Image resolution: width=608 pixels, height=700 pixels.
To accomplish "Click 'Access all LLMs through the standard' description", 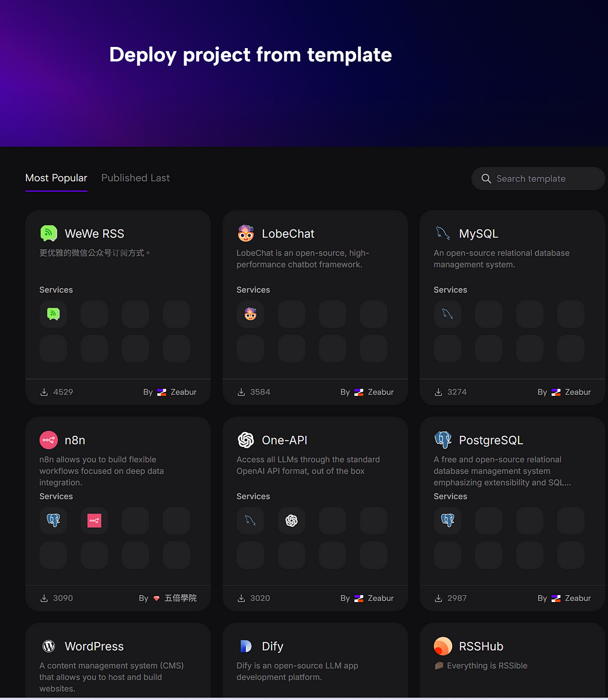I will tap(308, 465).
